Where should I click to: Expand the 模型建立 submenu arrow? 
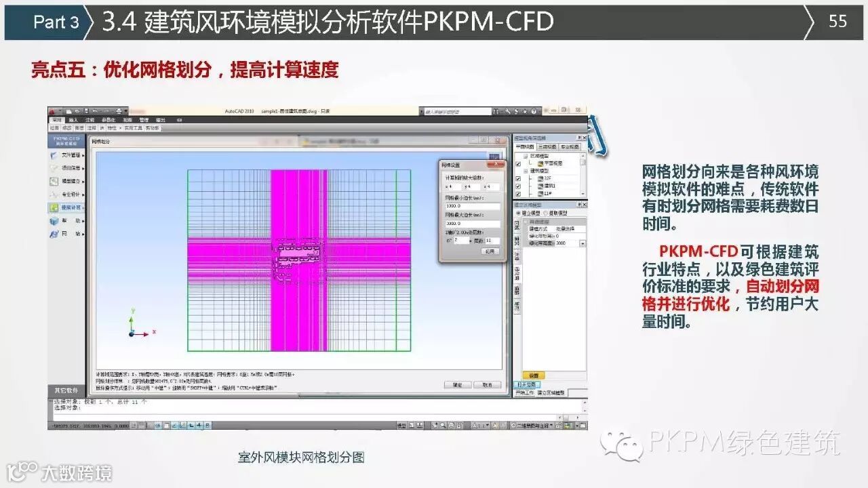tap(83, 181)
